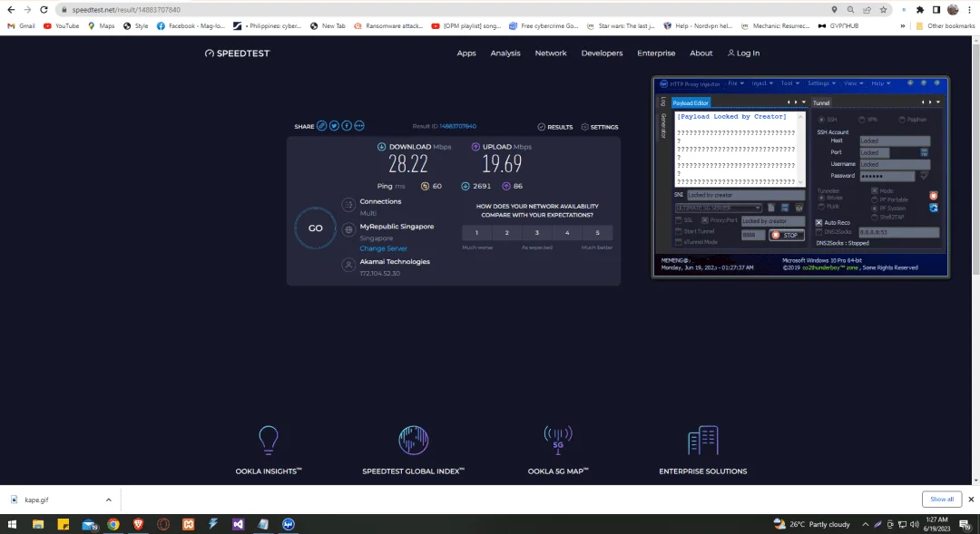Open Ookla Insights lightbulb icon
This screenshot has height=534, width=980.
coord(268,440)
